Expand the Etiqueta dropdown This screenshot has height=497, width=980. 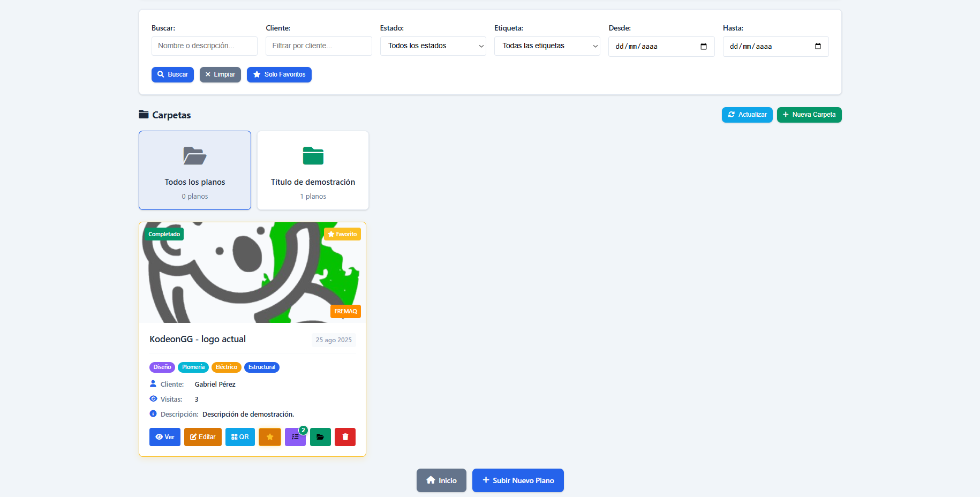(x=547, y=46)
